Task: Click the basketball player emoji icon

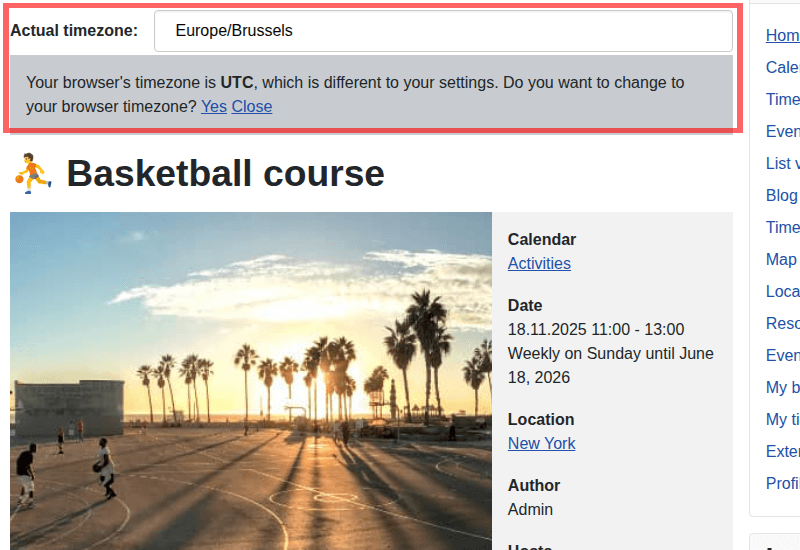Action: (x=32, y=173)
